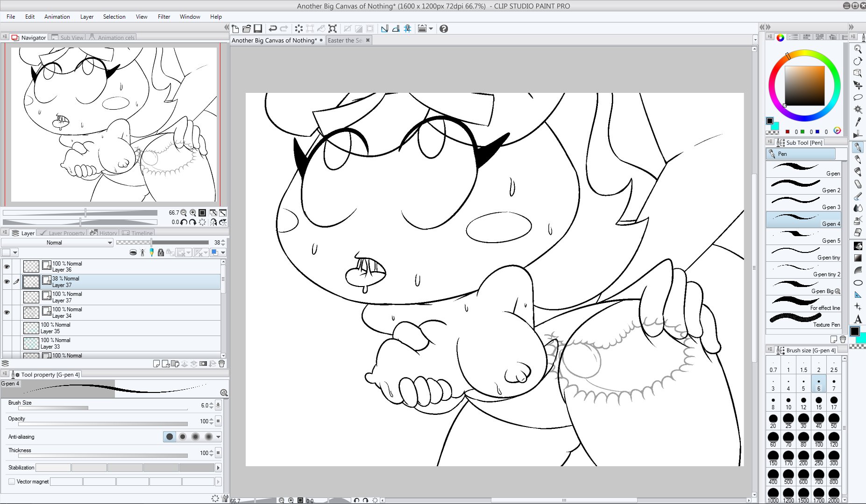Select brush size 10 preset
The height and width of the screenshot is (504, 866).
pyautogui.click(x=788, y=403)
